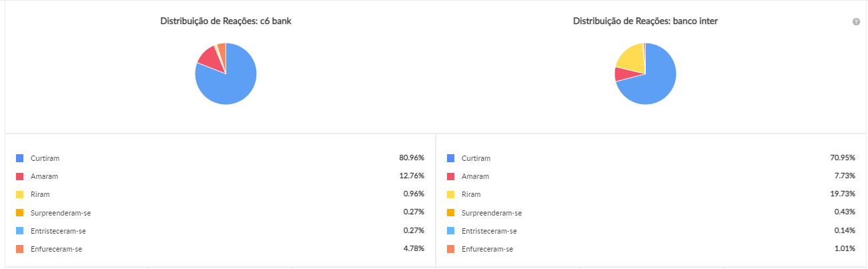
Task: Toggle the Surpreenderam-se orange swatch for c6 bank
Action: click(x=19, y=213)
